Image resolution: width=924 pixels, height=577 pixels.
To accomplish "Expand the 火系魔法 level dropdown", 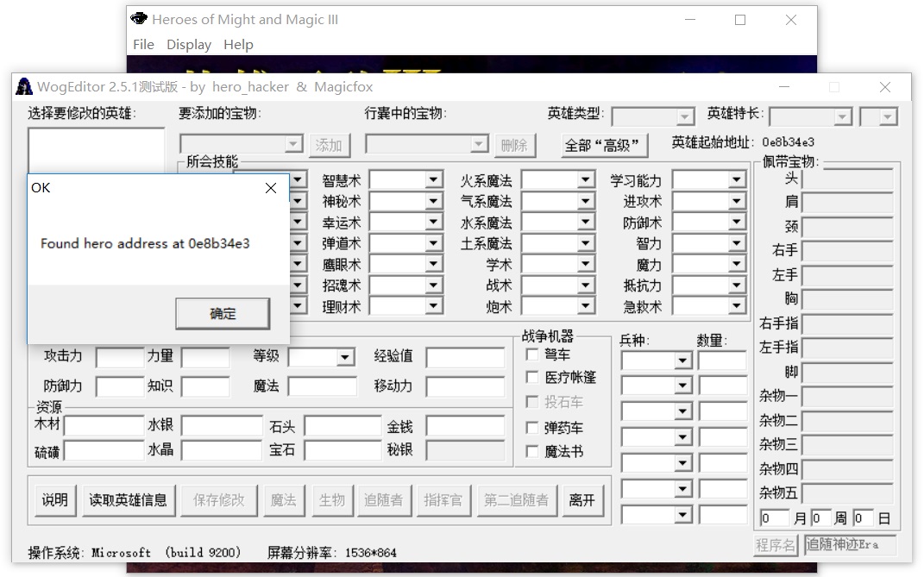I will click(585, 179).
